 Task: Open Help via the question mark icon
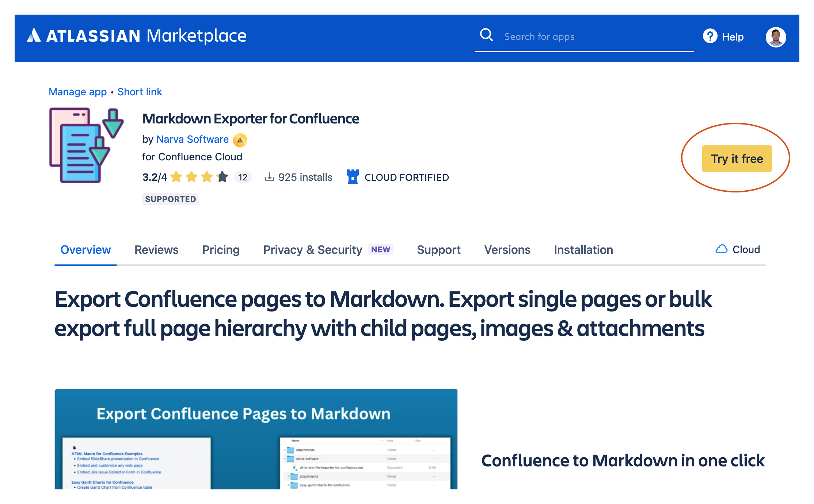[710, 36]
